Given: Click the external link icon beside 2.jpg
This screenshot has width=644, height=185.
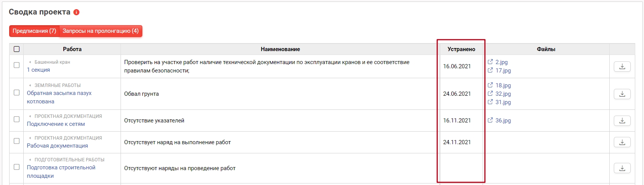Looking at the screenshot, I should [490, 62].
